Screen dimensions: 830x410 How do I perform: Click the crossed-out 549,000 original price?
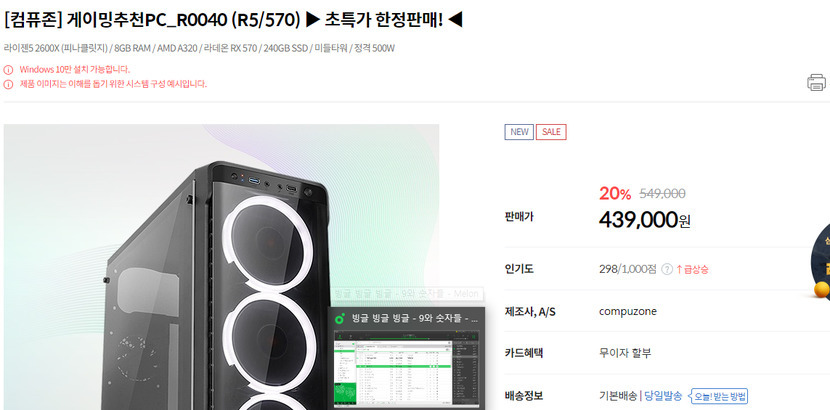click(662, 194)
